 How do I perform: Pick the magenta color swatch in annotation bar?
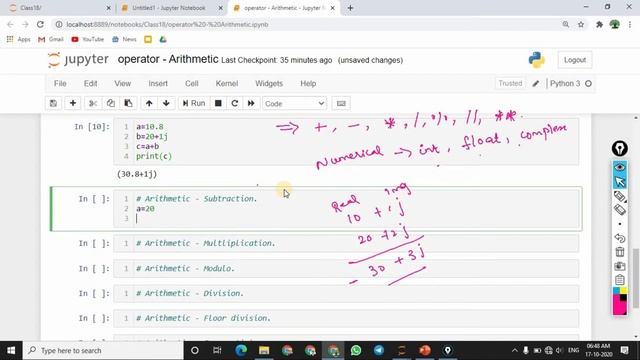coord(619,307)
